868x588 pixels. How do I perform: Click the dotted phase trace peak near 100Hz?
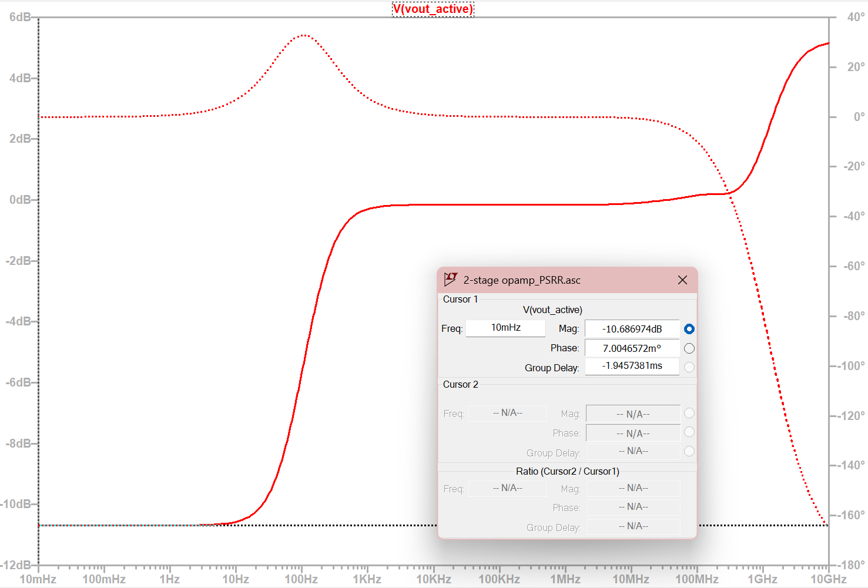(x=304, y=35)
